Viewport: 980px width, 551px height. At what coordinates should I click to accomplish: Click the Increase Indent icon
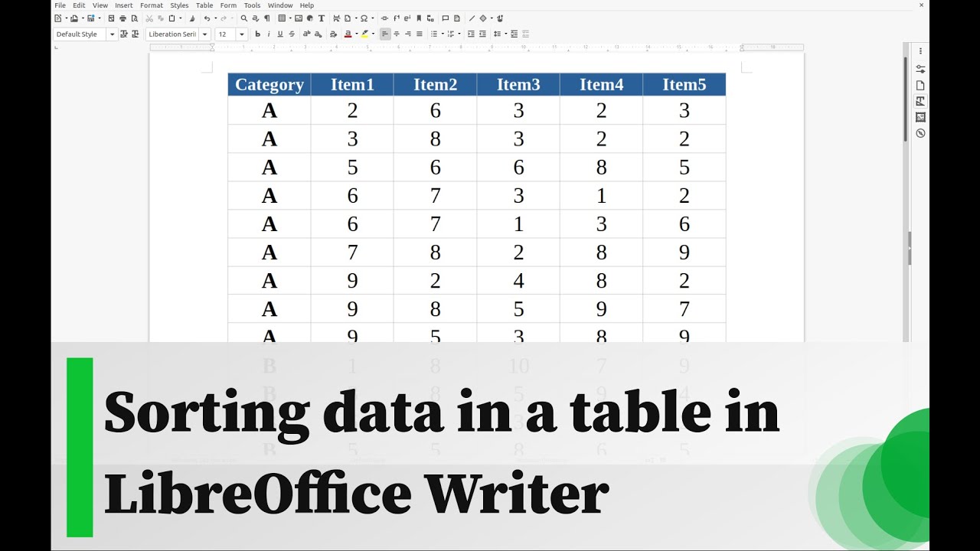[471, 34]
